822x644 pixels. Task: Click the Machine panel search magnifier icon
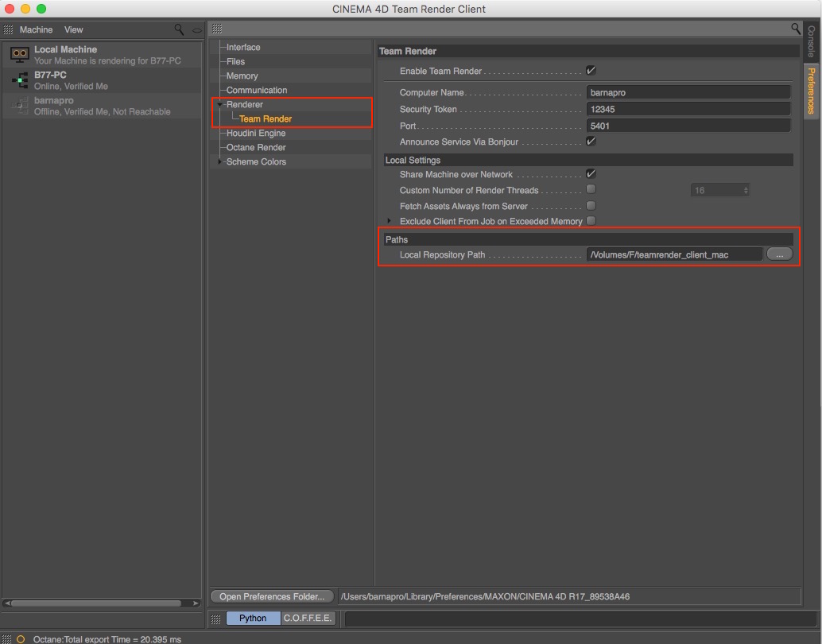click(179, 29)
